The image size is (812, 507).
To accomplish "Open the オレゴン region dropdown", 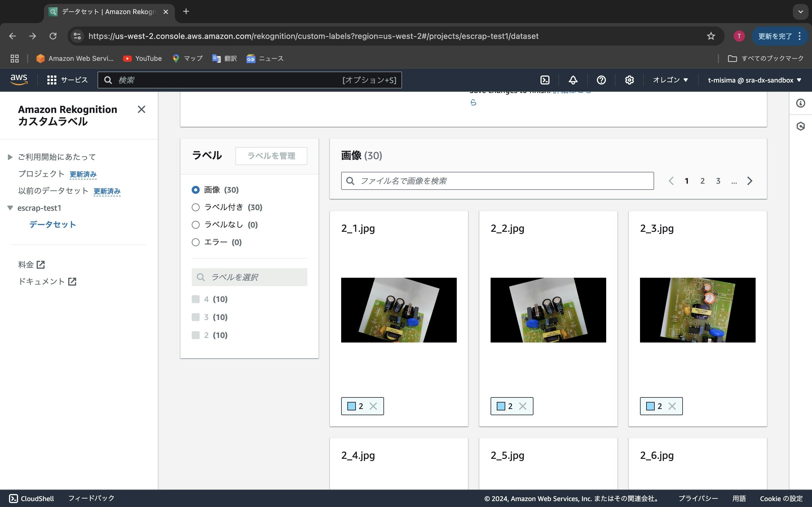I will click(670, 80).
